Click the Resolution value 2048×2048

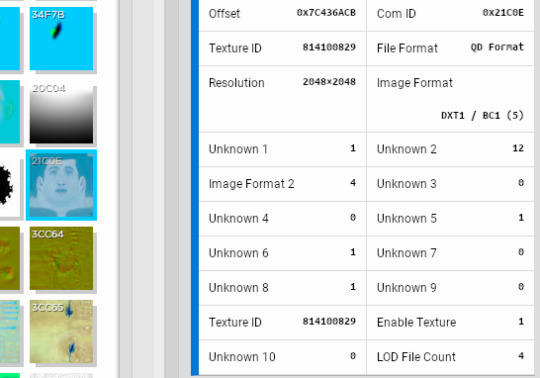click(329, 82)
